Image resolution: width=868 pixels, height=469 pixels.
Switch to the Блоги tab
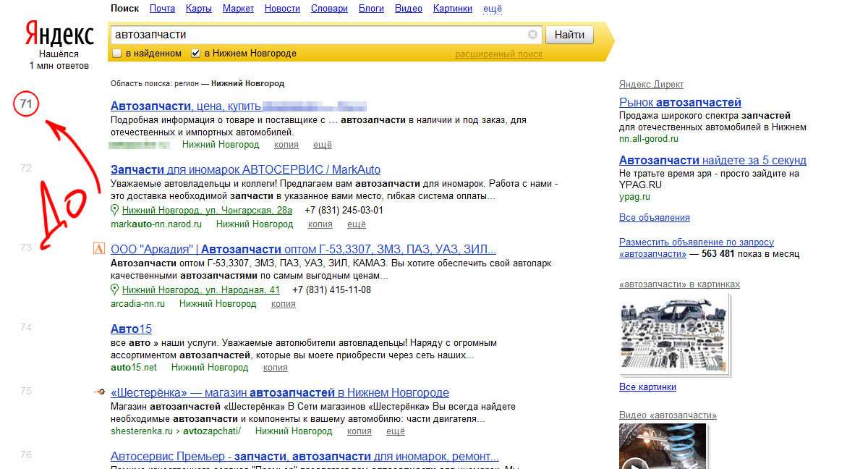point(371,9)
